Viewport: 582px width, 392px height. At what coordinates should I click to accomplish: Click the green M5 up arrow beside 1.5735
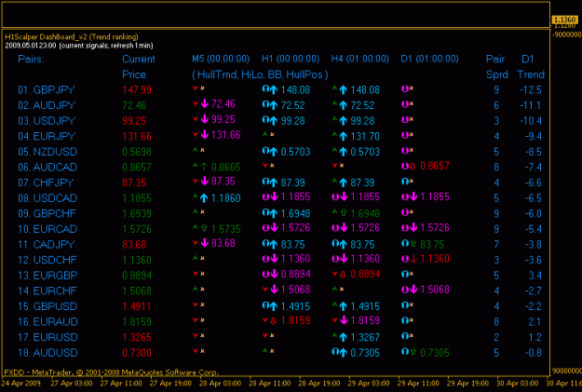(x=204, y=228)
